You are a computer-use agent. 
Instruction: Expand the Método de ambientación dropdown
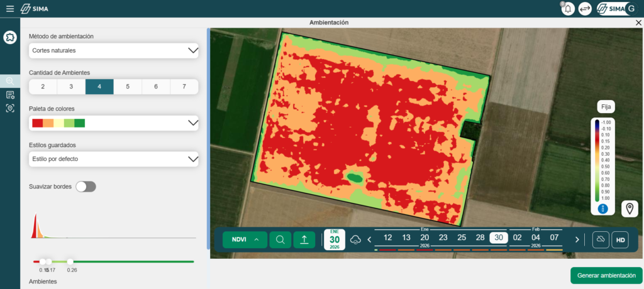point(114,50)
